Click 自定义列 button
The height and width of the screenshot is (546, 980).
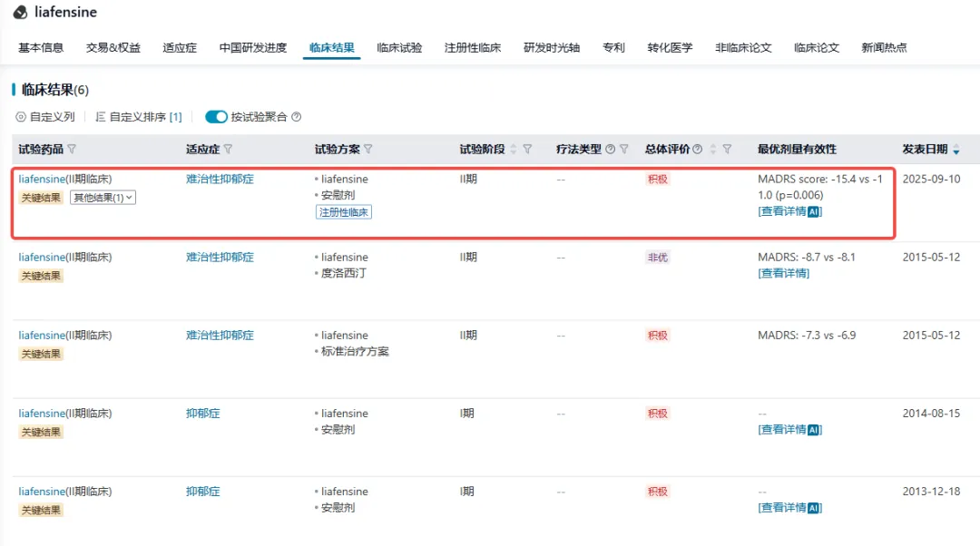(x=45, y=117)
